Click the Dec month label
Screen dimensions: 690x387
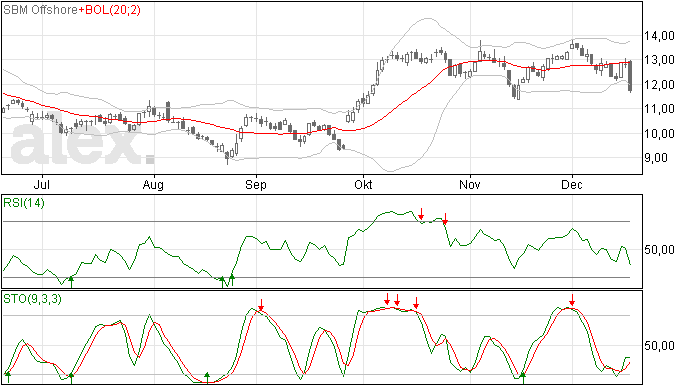pyautogui.click(x=572, y=184)
